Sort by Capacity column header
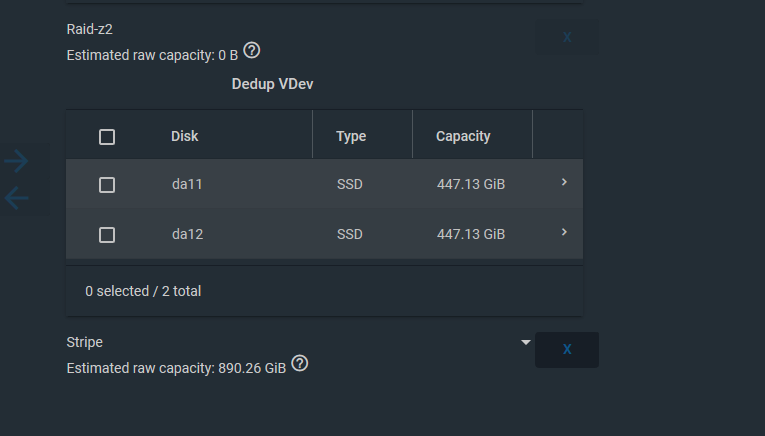Image resolution: width=765 pixels, height=436 pixels. 463,136
